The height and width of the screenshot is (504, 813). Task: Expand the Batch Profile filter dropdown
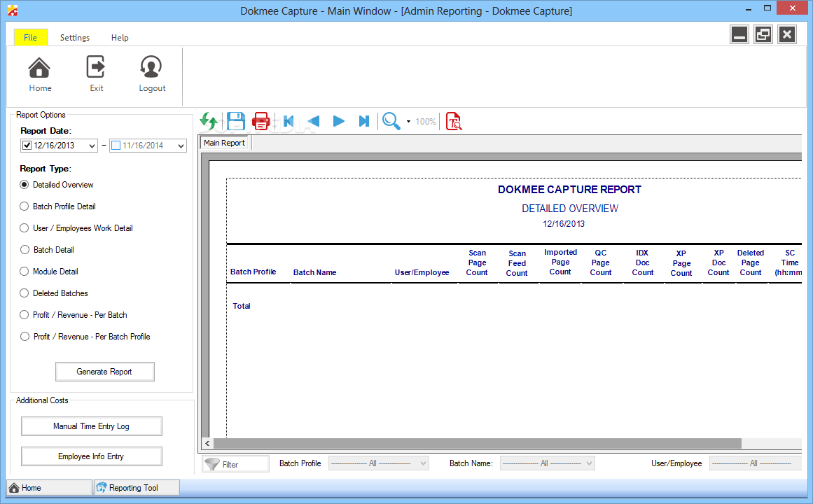tap(424, 463)
